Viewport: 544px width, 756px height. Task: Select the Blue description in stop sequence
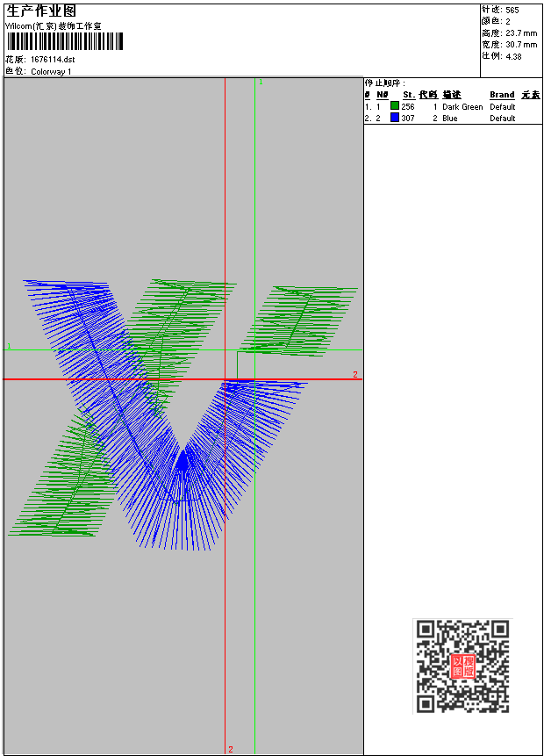(x=450, y=119)
